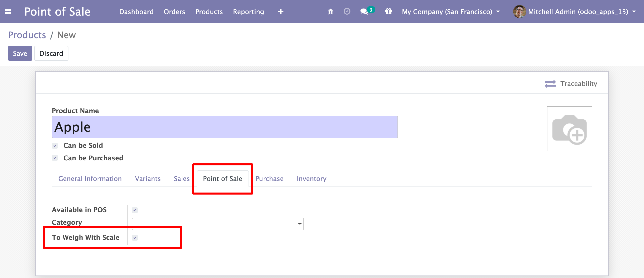
Task: Open the activities clock icon
Action: click(x=347, y=12)
